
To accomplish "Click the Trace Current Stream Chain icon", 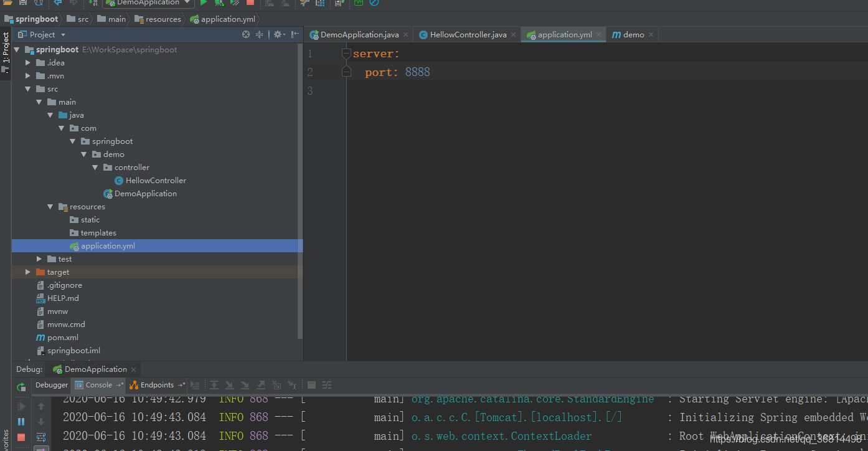I will coord(327,385).
